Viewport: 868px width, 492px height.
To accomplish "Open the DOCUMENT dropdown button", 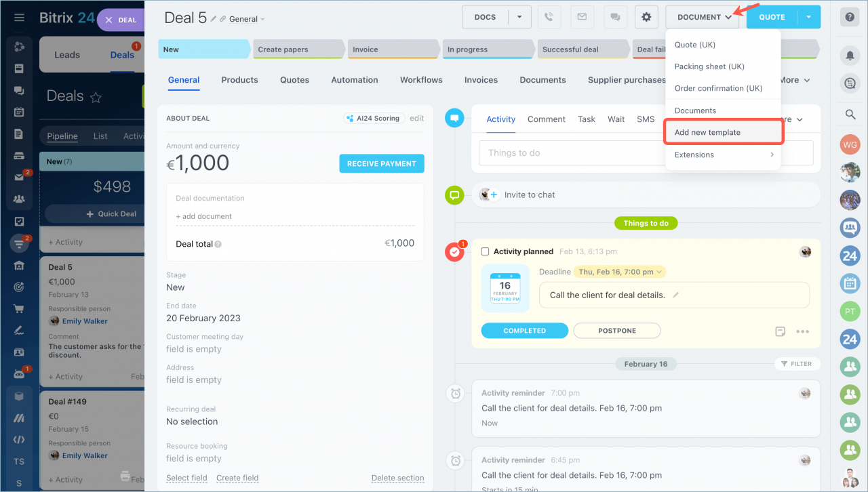I will (703, 17).
